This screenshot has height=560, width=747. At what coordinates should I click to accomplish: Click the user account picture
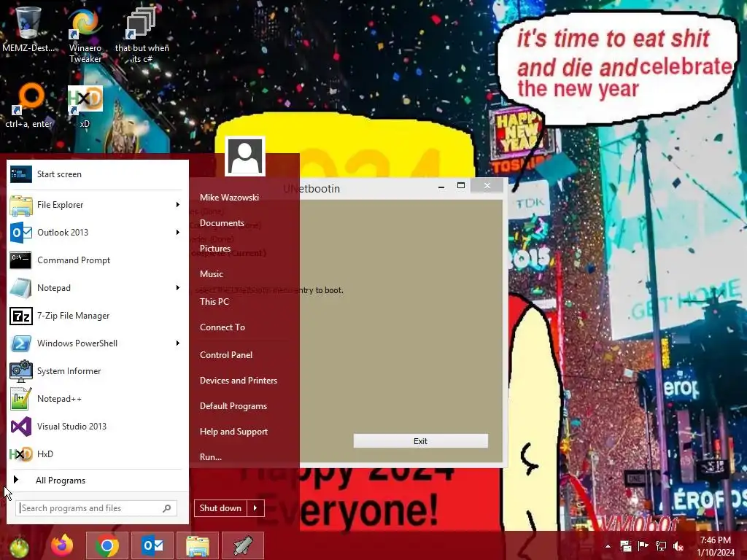(x=245, y=157)
